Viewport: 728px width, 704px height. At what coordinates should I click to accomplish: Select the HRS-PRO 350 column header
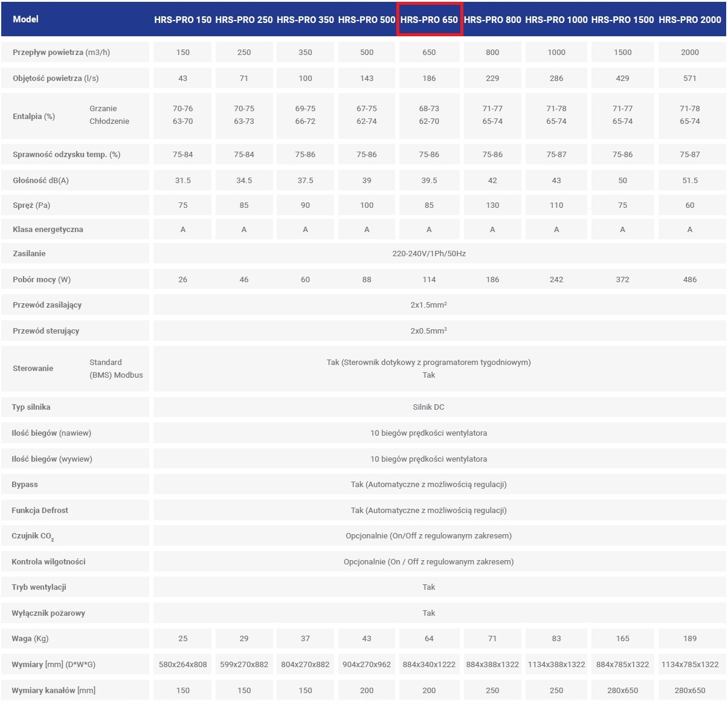pyautogui.click(x=305, y=19)
